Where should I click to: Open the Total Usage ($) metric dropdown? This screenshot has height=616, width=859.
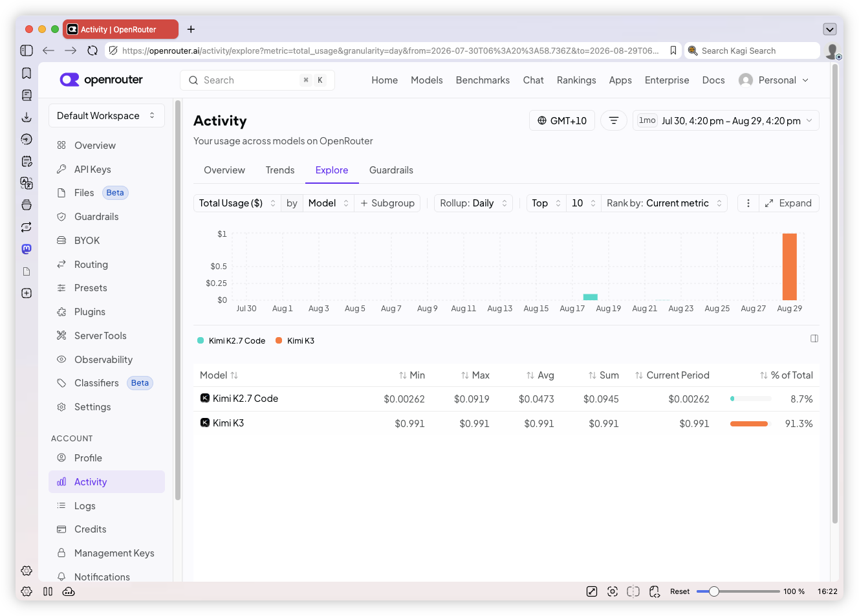[237, 203]
